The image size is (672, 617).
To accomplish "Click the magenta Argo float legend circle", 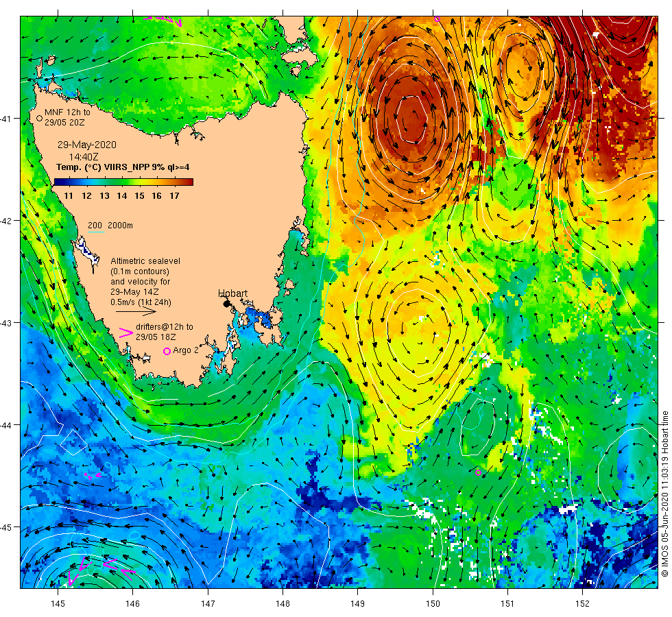I will pos(167,351).
